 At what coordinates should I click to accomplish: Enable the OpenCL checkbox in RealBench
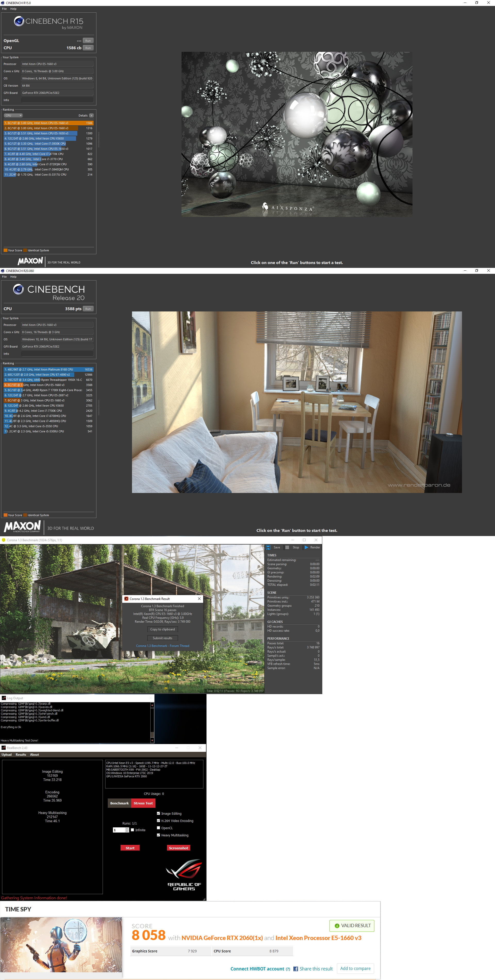159,828
